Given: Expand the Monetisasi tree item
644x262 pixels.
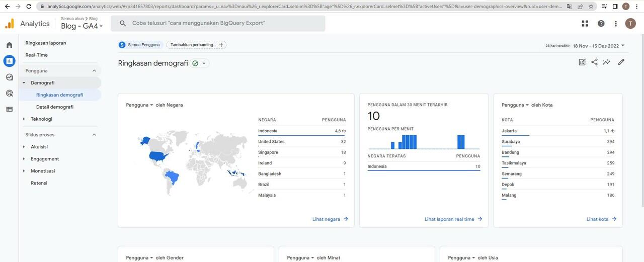Looking at the screenshot, I should (24, 171).
